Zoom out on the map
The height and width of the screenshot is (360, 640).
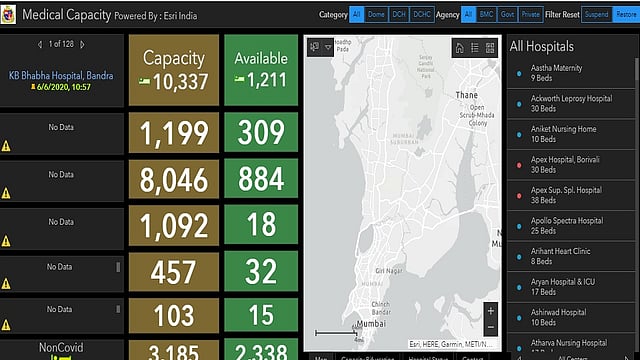pos(491,327)
